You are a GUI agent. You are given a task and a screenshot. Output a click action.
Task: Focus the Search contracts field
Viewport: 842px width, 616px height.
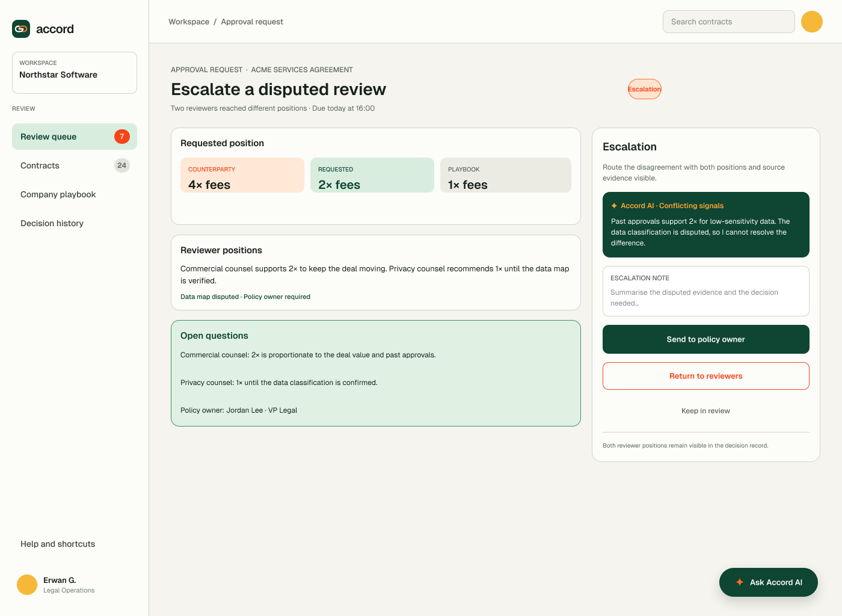point(729,22)
